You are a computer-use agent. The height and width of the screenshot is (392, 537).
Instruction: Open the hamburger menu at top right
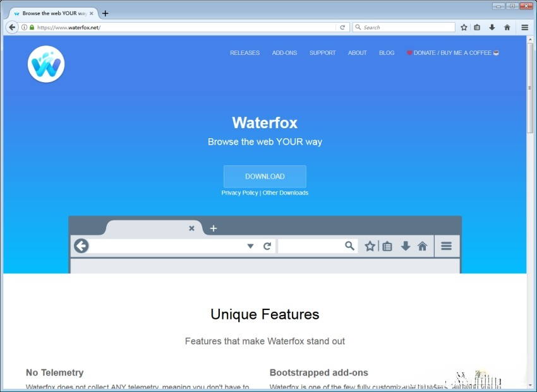[524, 27]
